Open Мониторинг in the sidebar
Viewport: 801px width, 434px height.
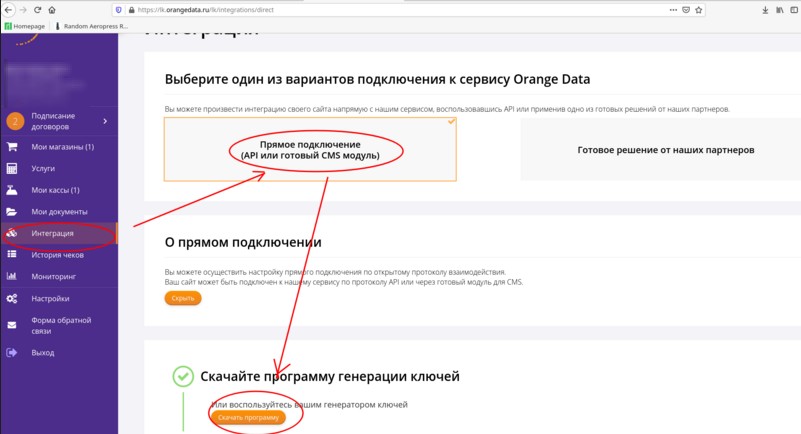[54, 276]
